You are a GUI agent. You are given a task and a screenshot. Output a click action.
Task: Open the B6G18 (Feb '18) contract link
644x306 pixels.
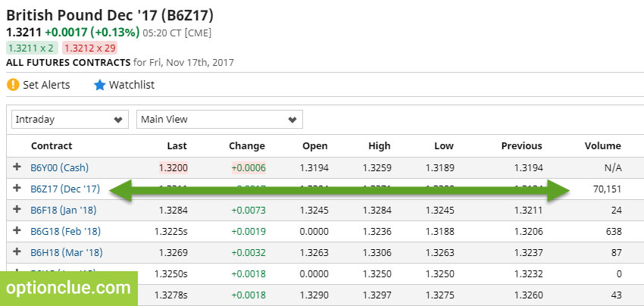(65, 231)
